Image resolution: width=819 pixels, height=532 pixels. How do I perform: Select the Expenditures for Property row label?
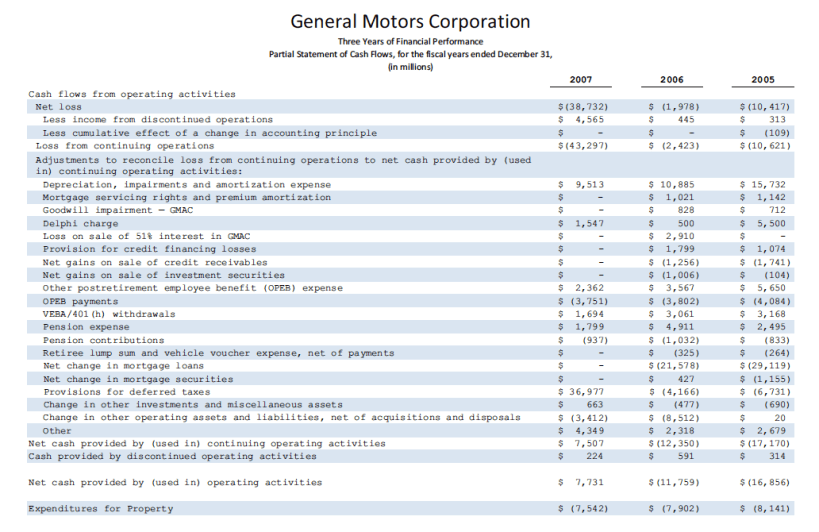(100, 509)
